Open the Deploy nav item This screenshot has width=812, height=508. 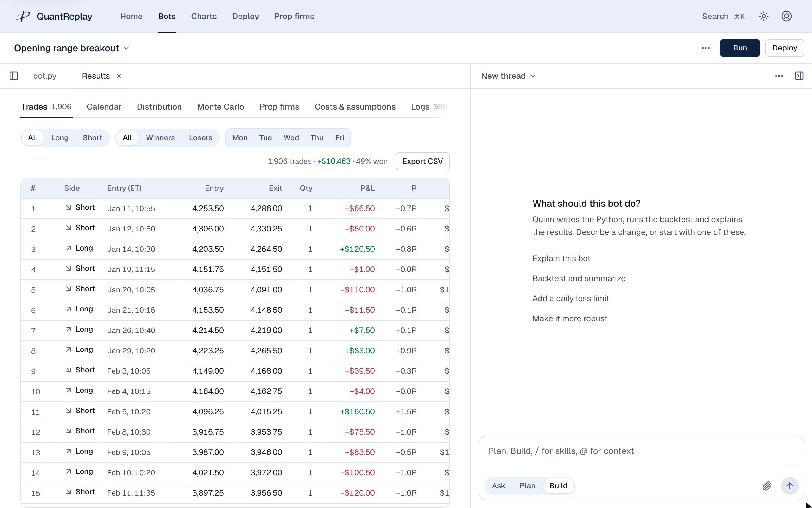[x=246, y=16]
